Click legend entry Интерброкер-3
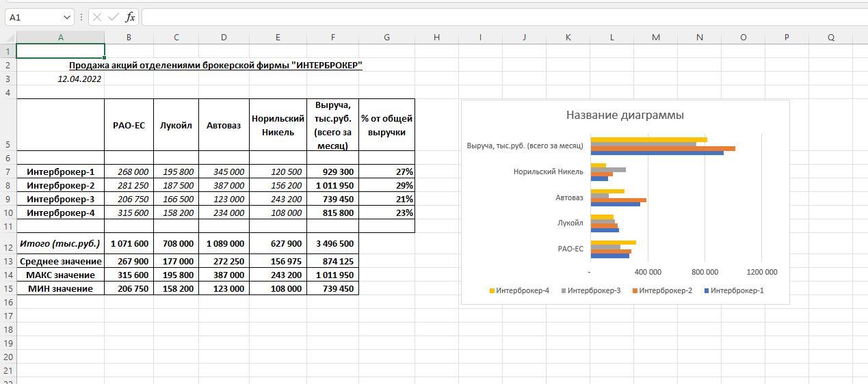 coord(591,290)
